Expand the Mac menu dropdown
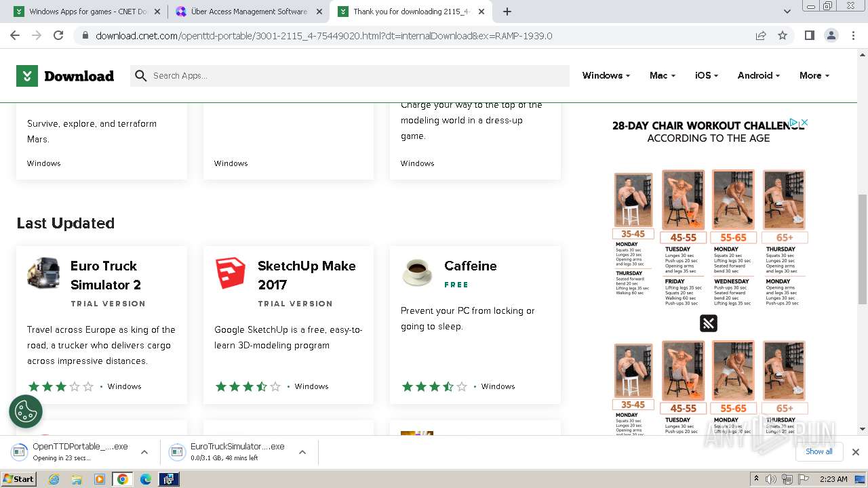This screenshot has height=488, width=868. pos(662,76)
